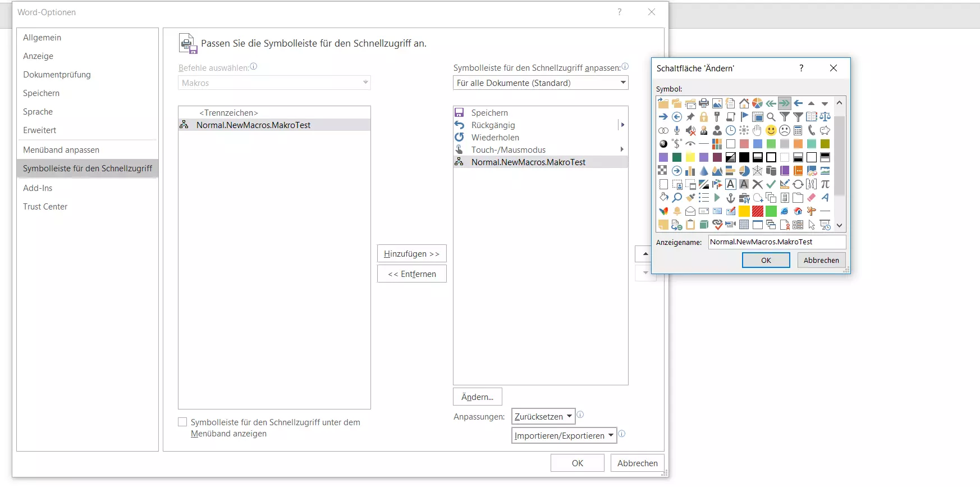Pick the telephone handset symbol
The width and height of the screenshot is (980, 487).
click(x=812, y=130)
